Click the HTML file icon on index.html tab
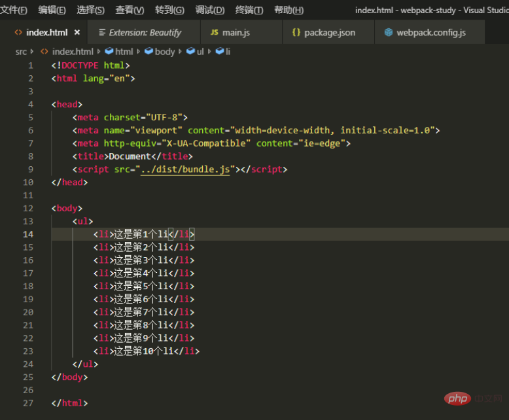 click(18, 32)
